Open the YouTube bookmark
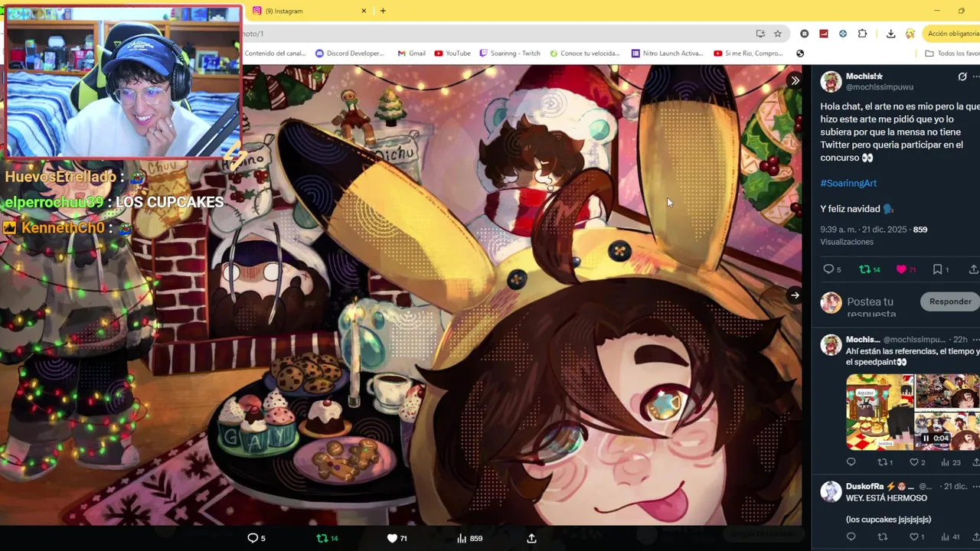 [x=452, y=54]
